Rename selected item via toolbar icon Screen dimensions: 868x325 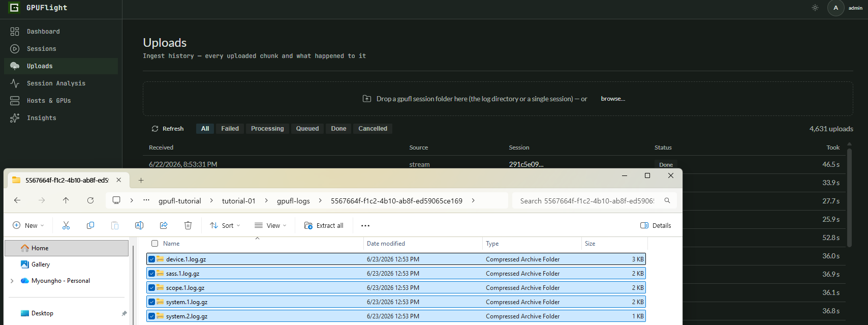coord(139,225)
